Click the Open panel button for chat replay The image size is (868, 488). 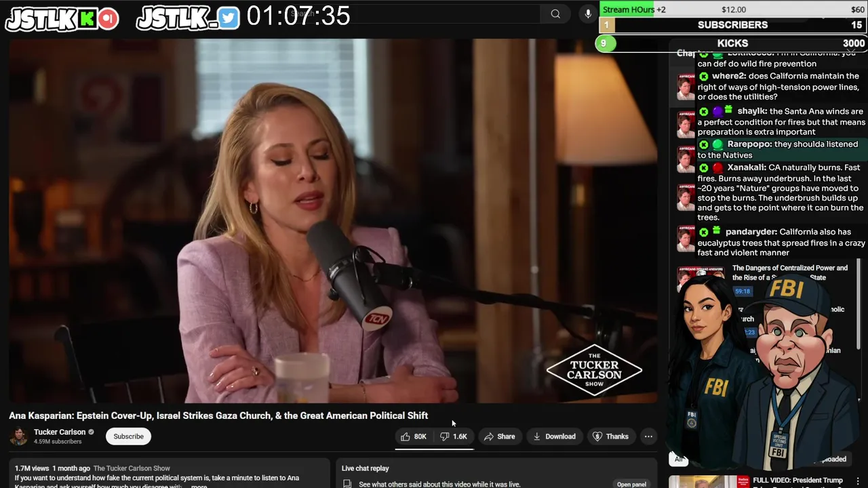pyautogui.click(x=631, y=484)
